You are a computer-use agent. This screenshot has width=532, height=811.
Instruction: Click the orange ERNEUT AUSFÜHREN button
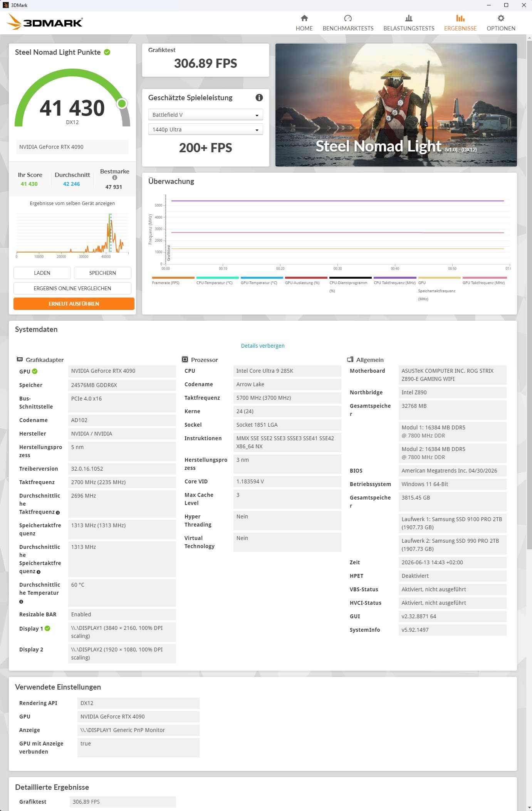coord(74,304)
